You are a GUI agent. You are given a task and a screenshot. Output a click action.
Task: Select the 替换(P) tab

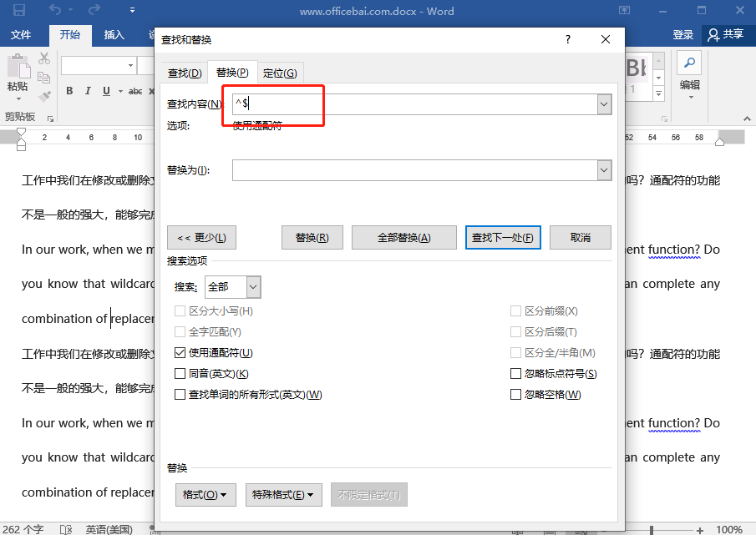[x=232, y=73]
